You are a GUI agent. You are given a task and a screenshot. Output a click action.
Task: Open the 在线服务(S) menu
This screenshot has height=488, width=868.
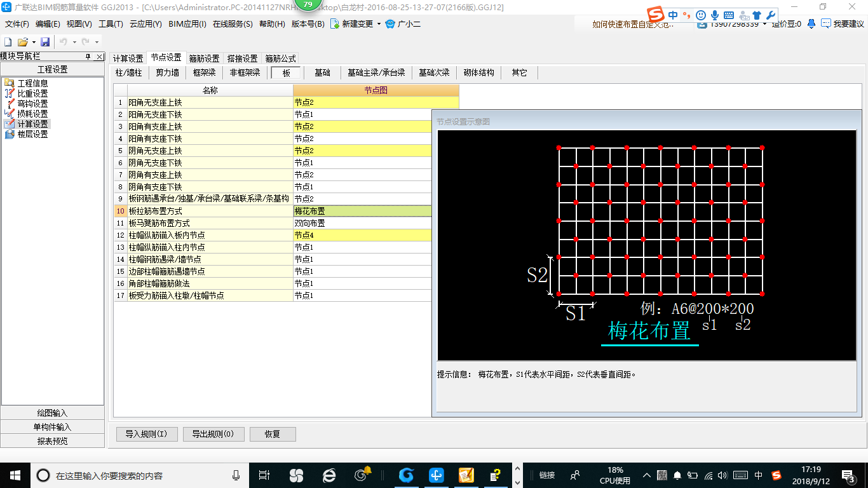(x=233, y=24)
